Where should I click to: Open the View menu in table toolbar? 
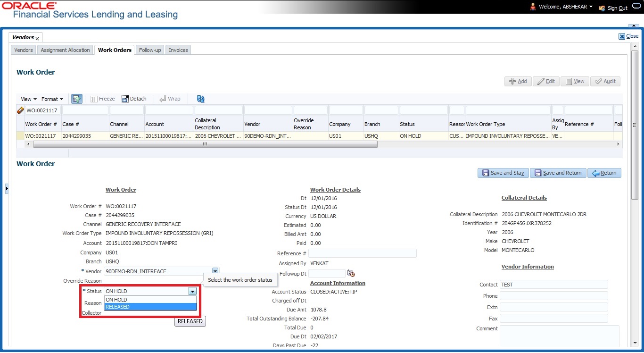point(29,99)
